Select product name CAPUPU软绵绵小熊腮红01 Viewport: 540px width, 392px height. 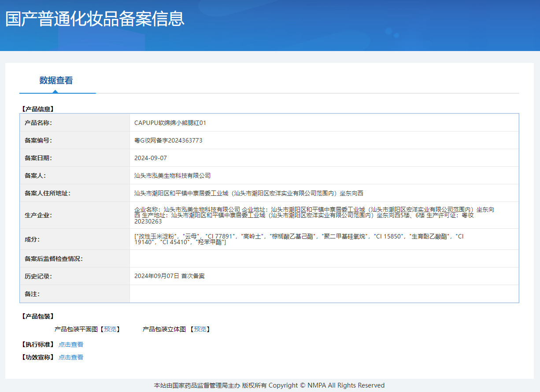point(170,123)
